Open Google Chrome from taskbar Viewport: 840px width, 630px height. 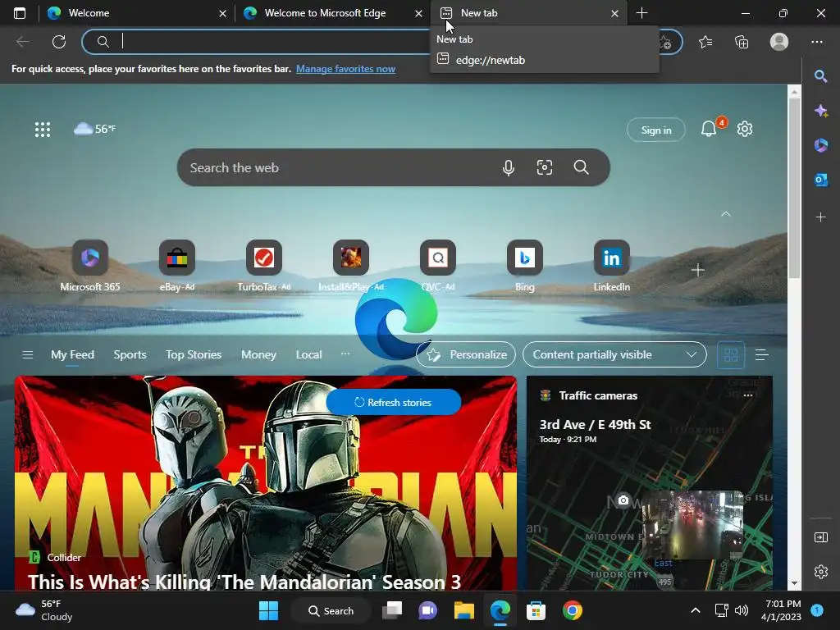pyautogui.click(x=572, y=610)
